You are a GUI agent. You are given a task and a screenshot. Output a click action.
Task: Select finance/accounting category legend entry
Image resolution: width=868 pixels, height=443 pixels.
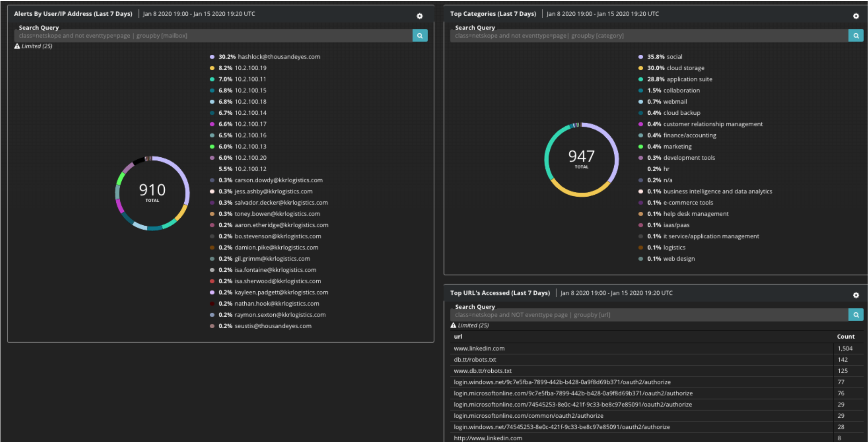[x=677, y=135]
